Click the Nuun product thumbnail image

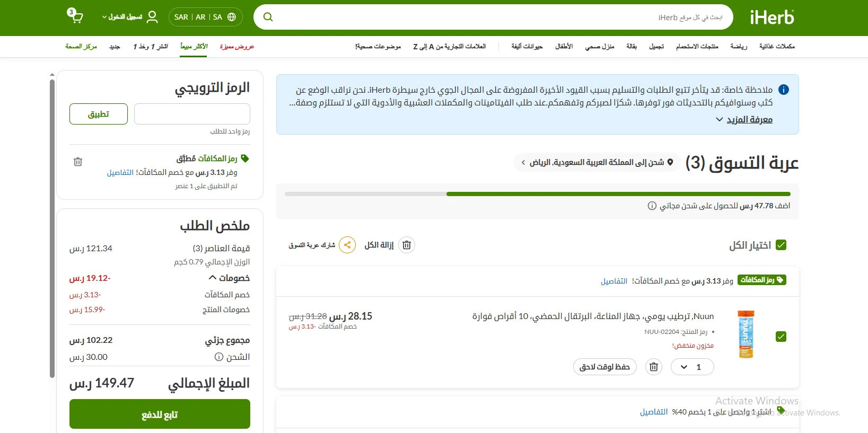[x=746, y=334]
